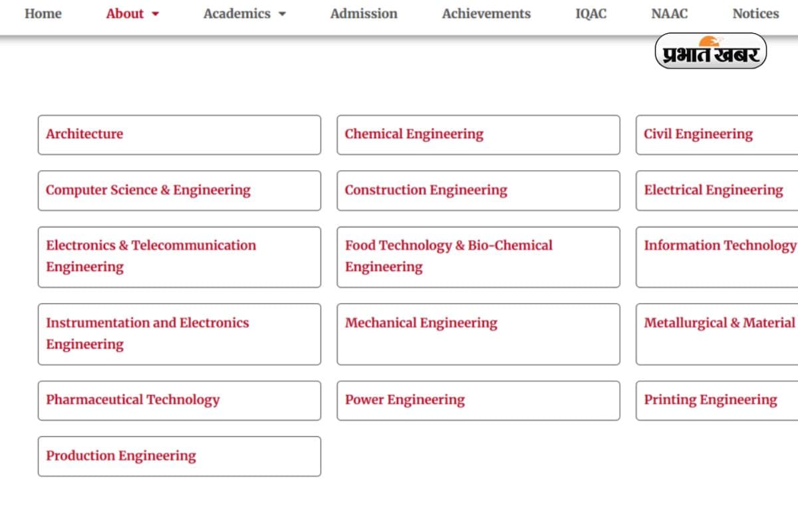Image resolution: width=798 pixels, height=532 pixels.
Task: Open the Admission menu item
Action: [364, 13]
